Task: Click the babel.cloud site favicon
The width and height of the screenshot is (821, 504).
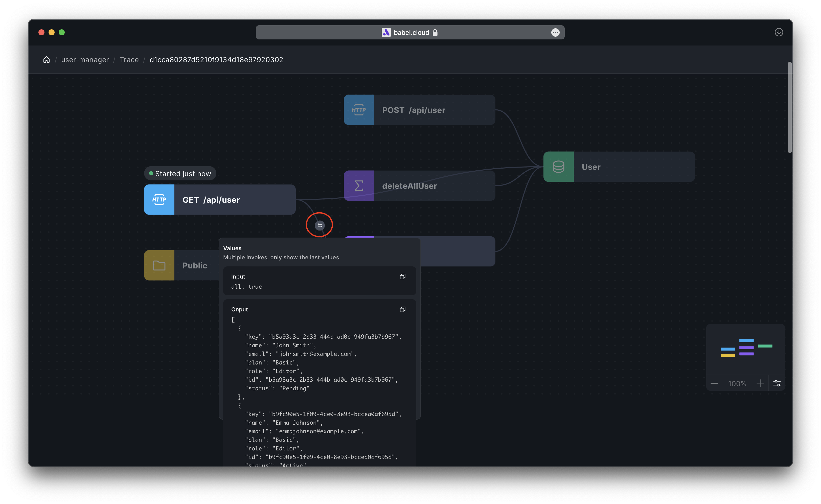Action: 386,32
